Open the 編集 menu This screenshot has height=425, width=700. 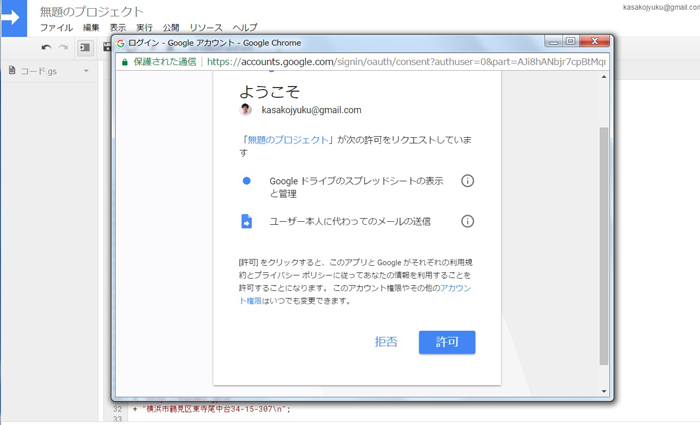(x=91, y=28)
